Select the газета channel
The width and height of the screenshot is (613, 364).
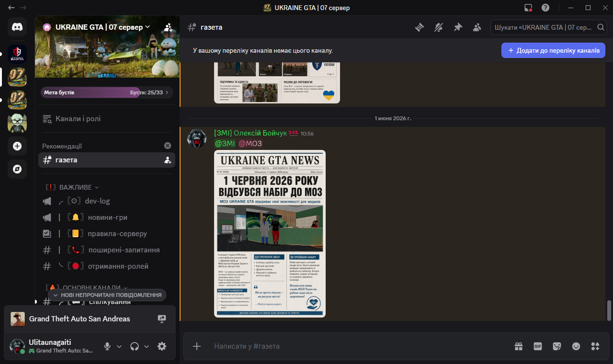pyautogui.click(x=106, y=160)
